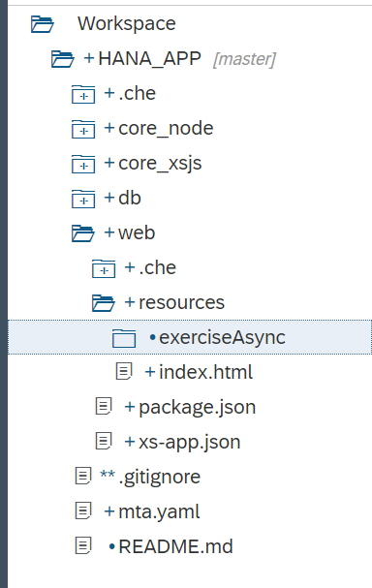Open the xs-app.json file name
Viewport: 372px width, 588px height.
pyautogui.click(x=190, y=443)
